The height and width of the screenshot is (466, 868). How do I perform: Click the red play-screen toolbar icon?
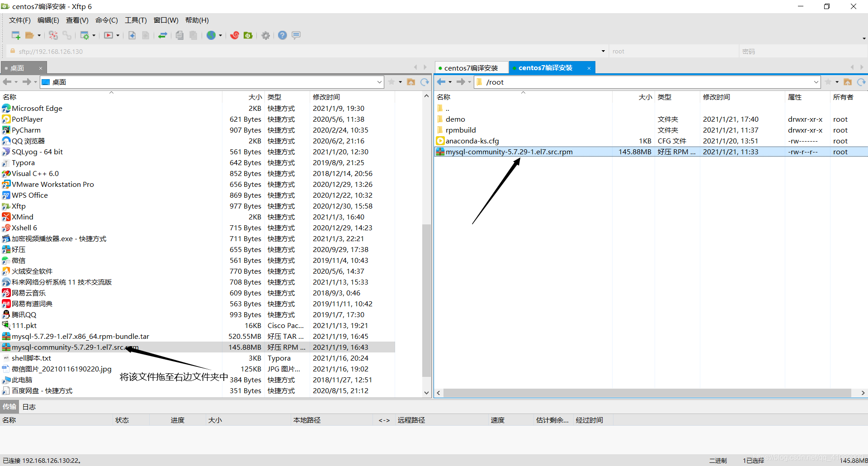[108, 35]
